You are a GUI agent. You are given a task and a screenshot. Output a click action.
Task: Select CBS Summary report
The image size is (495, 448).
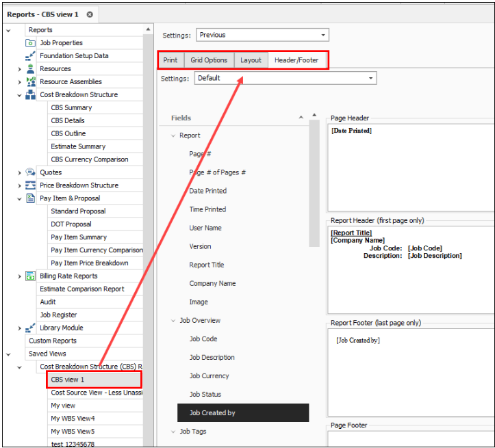pos(71,108)
